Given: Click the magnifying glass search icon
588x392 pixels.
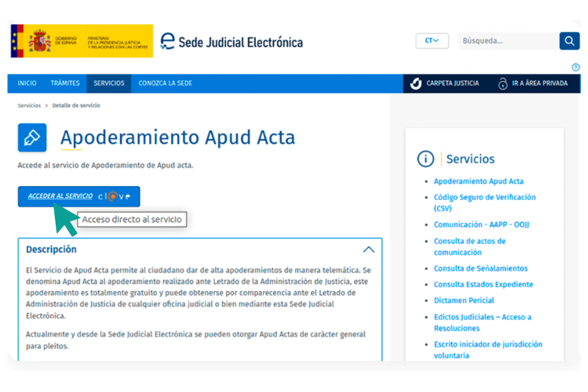Looking at the screenshot, I should click(x=569, y=41).
